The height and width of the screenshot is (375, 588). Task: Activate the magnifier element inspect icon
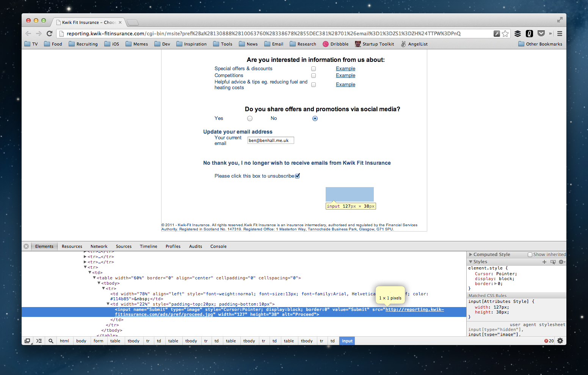pyautogui.click(x=51, y=341)
